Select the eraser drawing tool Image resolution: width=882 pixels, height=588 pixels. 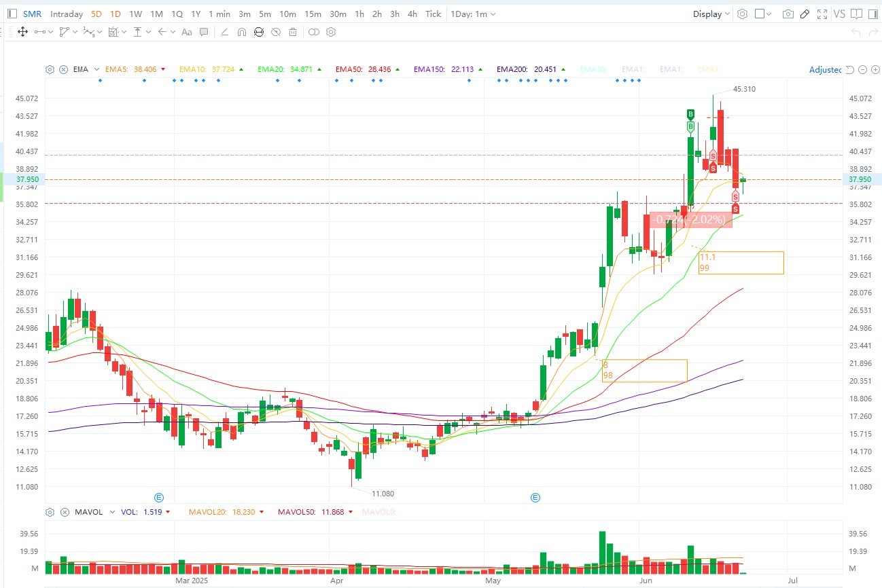click(x=224, y=32)
